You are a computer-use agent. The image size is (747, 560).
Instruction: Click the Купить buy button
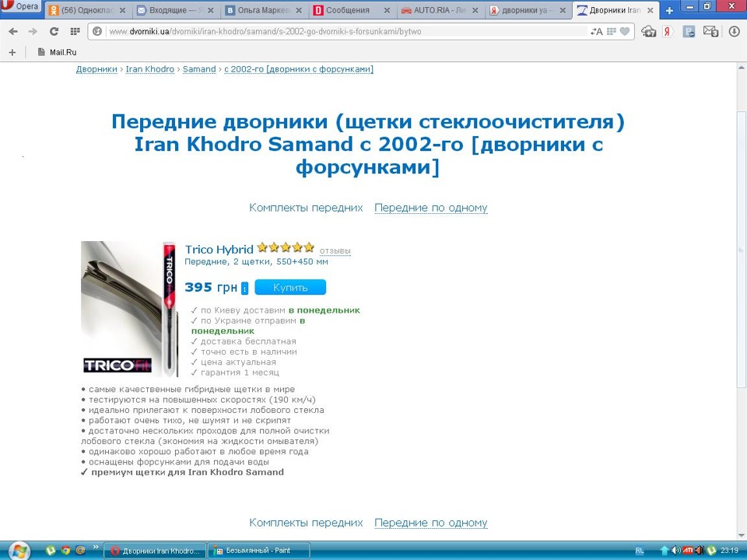tap(290, 287)
